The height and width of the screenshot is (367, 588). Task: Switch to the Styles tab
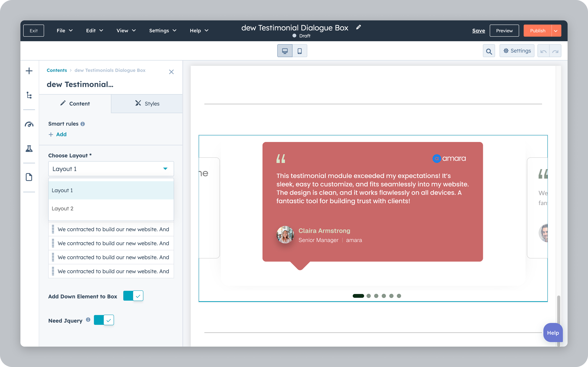pos(147,104)
